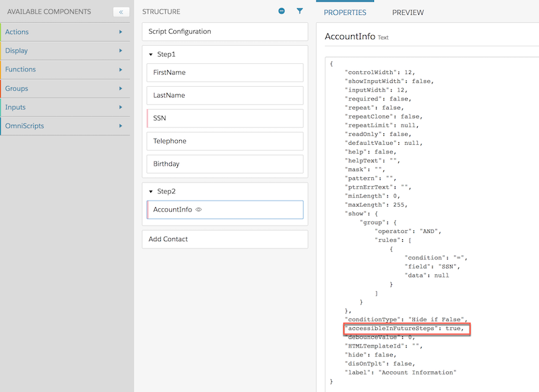Expand the Functions component category
This screenshot has width=539, height=392.
(65, 69)
